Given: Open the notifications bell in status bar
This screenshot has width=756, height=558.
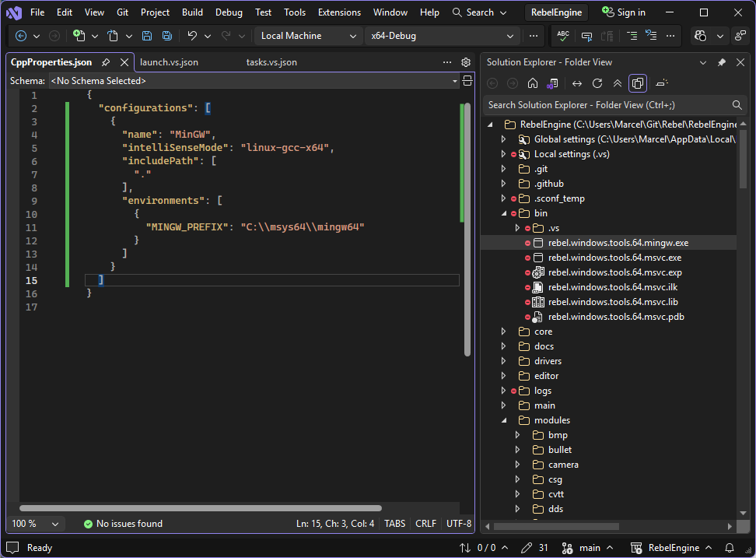Looking at the screenshot, I should (x=730, y=548).
